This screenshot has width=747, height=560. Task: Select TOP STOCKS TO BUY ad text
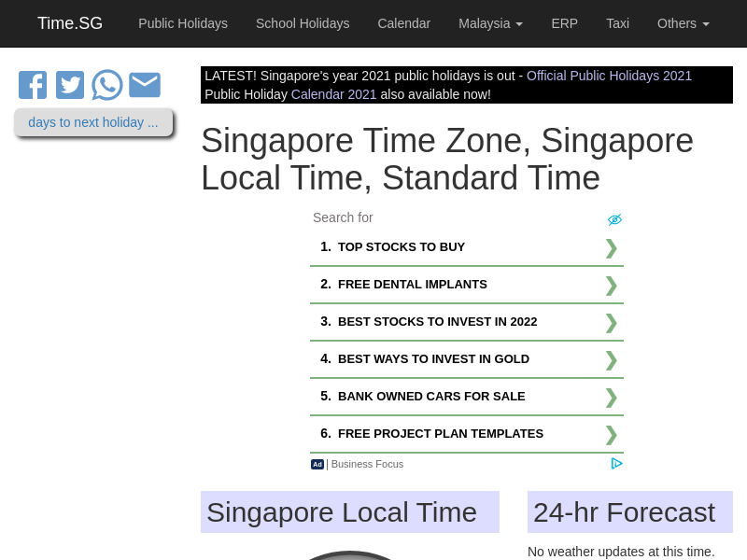coord(402,246)
